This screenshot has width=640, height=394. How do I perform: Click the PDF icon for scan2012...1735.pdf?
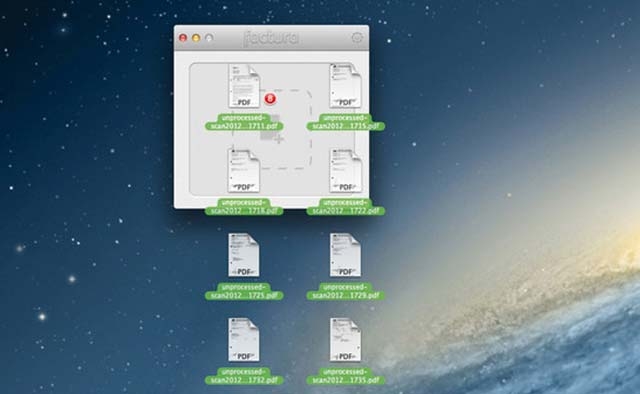[x=345, y=340]
